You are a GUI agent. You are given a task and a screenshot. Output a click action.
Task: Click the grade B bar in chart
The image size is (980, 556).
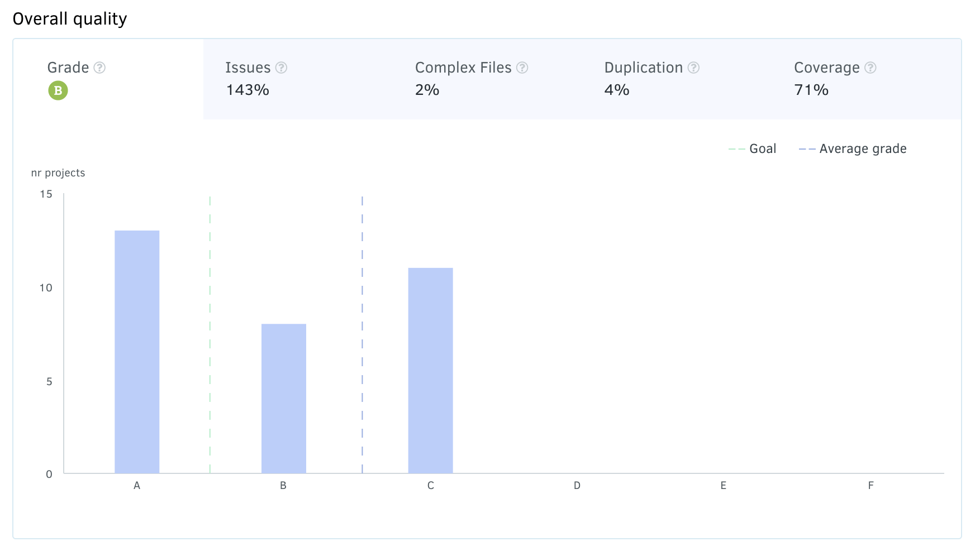coord(283,398)
